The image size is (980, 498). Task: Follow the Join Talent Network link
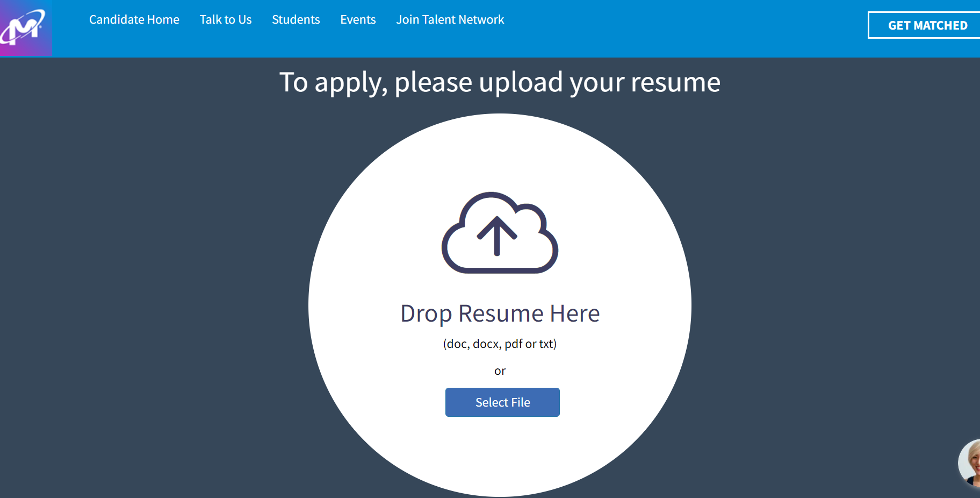pos(450,20)
